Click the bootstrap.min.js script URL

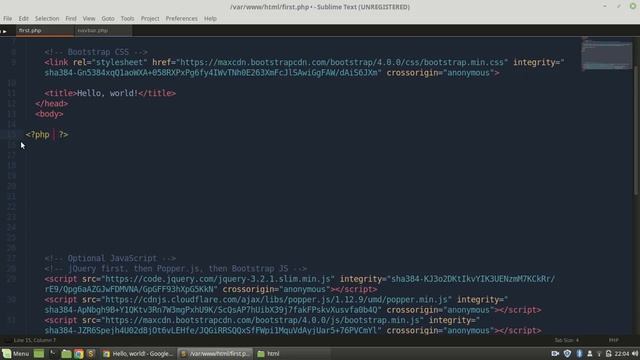point(263,320)
